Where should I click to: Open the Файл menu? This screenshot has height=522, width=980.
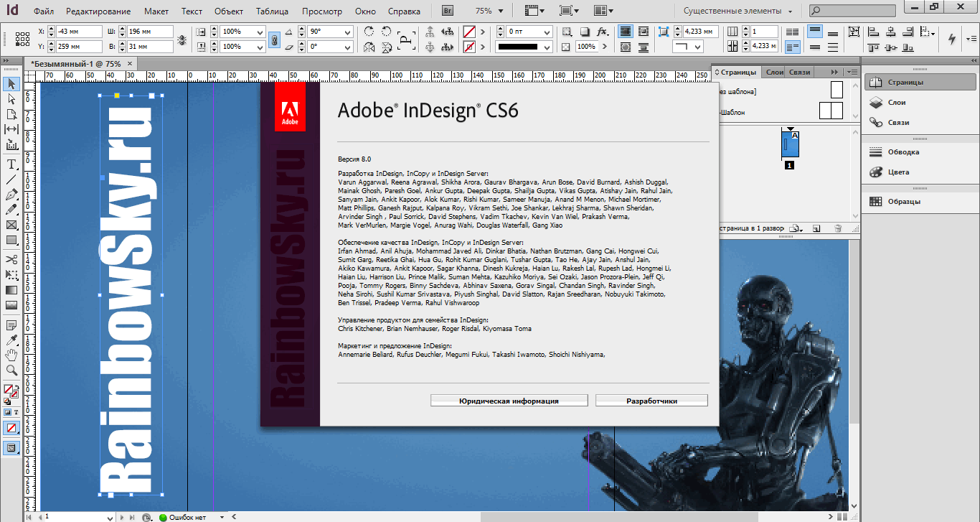tap(44, 11)
